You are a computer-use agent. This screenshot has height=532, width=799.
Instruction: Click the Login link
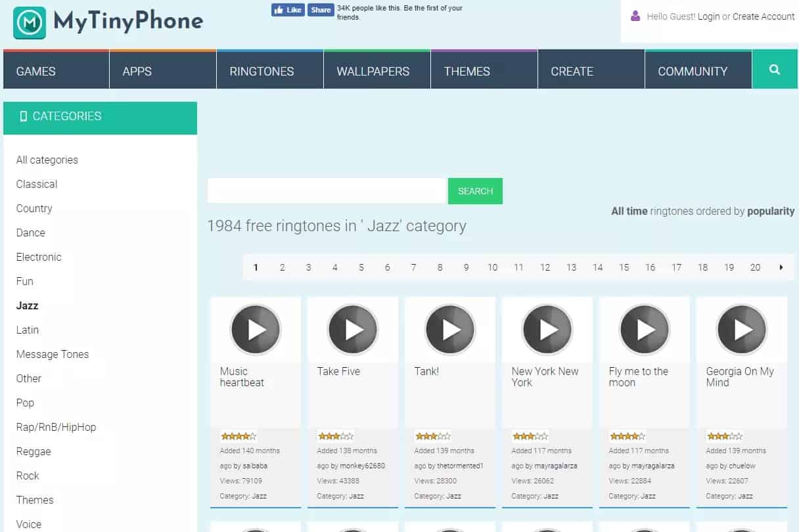pyautogui.click(x=708, y=16)
